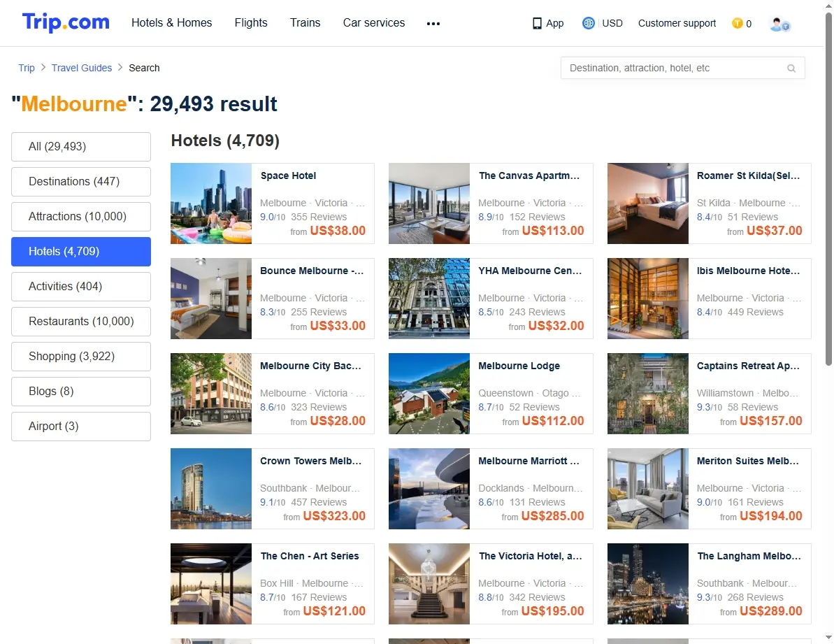Open Melbourne Marriott thumbnail image

[429, 489]
